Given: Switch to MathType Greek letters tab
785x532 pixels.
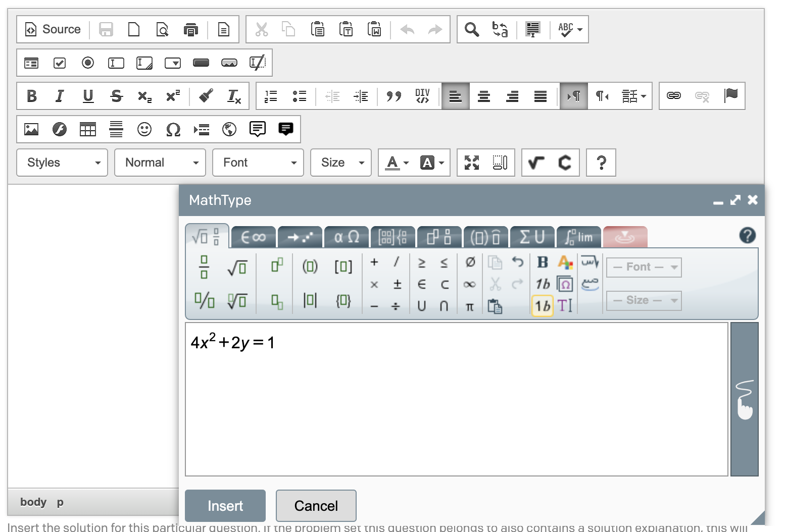Looking at the screenshot, I should pos(347,237).
